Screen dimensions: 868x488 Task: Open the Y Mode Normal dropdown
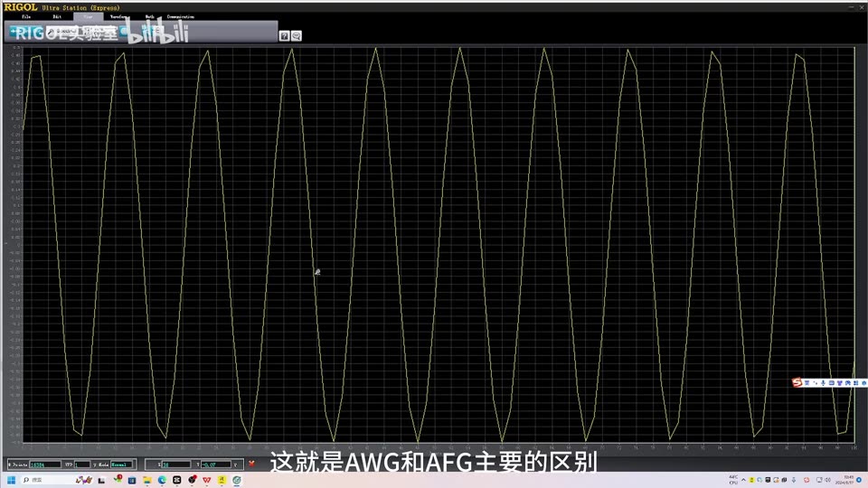coord(121,465)
